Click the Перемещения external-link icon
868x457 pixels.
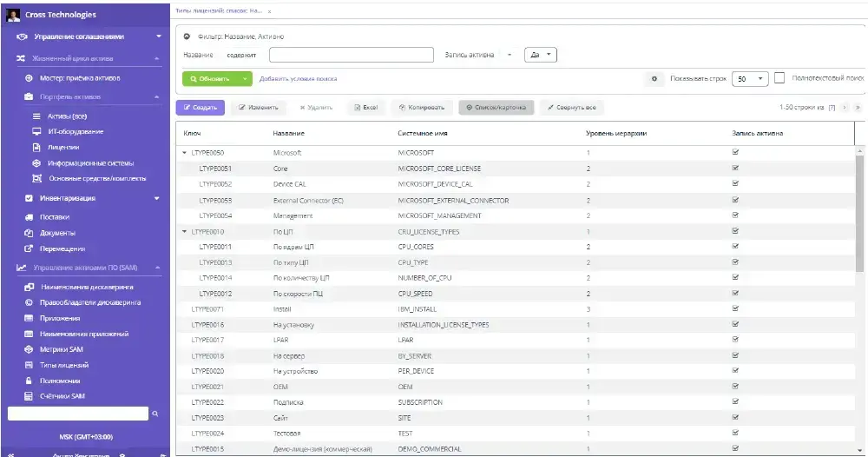tap(29, 248)
